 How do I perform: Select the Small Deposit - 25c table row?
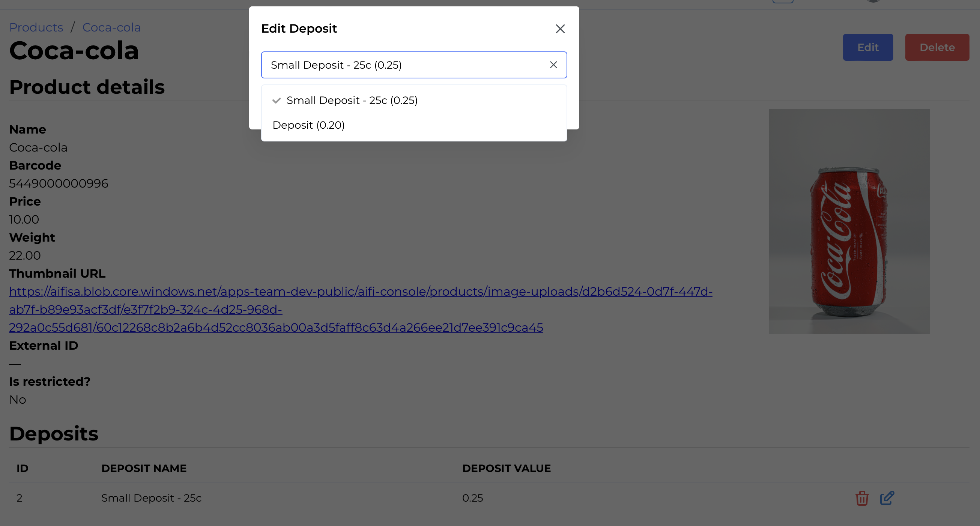[151, 498]
